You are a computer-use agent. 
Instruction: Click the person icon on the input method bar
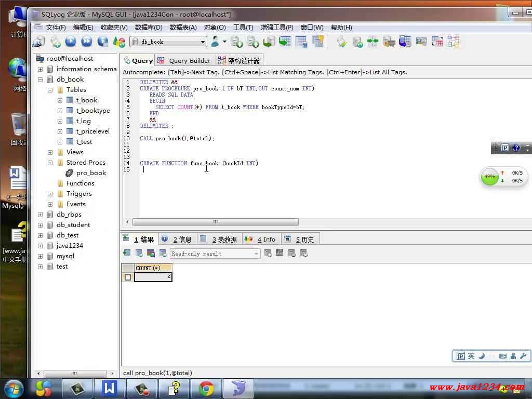[x=513, y=356]
